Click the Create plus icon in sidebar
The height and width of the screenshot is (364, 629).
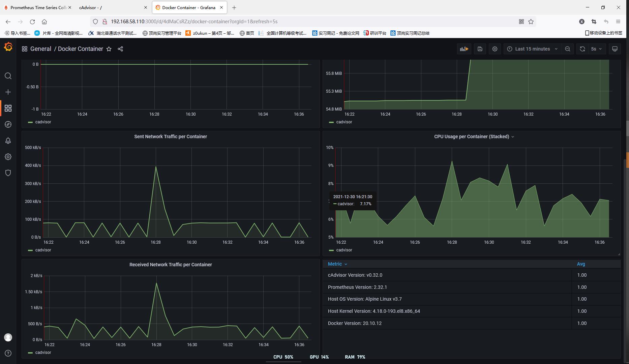[x=8, y=92]
